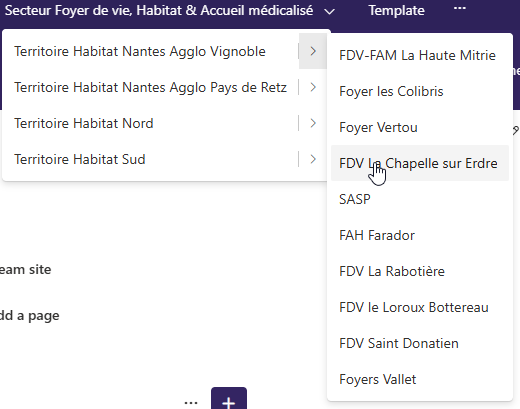Viewport: 520px width, 409px height.
Task: Click the 'team site' text
Action: coord(25,270)
